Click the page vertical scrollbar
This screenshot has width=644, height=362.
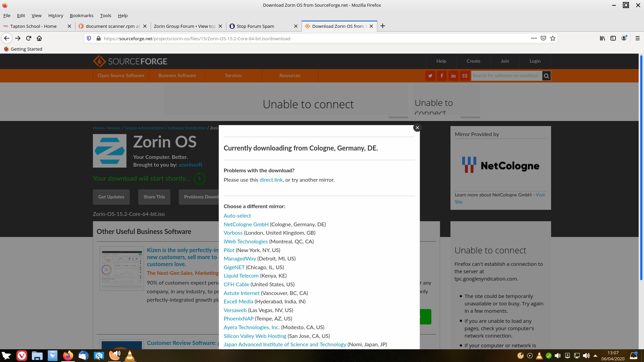(x=641, y=168)
